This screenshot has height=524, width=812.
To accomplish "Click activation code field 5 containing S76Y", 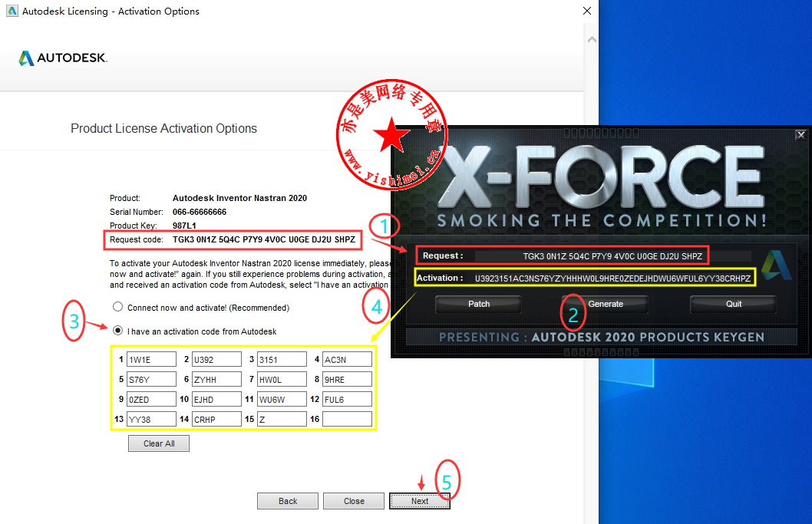I will [151, 380].
